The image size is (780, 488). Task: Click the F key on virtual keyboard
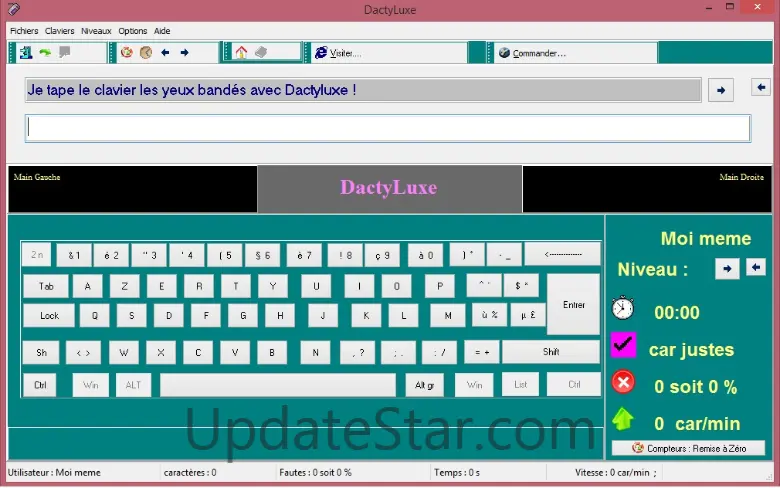[x=206, y=315]
